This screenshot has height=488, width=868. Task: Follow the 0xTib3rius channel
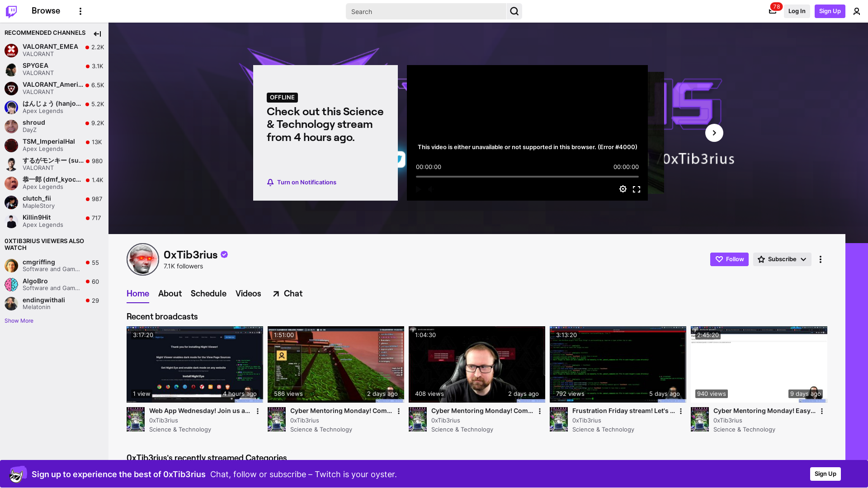[729, 259]
